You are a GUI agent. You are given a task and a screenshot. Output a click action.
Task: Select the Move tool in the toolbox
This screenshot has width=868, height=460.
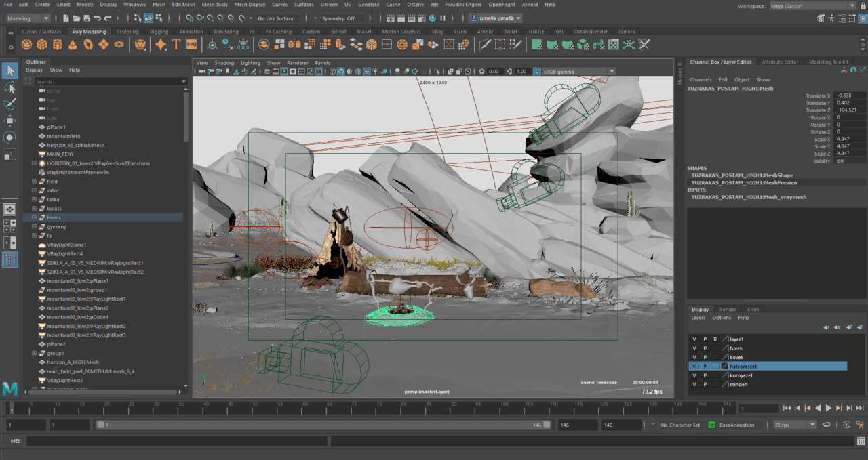pyautogui.click(x=10, y=121)
